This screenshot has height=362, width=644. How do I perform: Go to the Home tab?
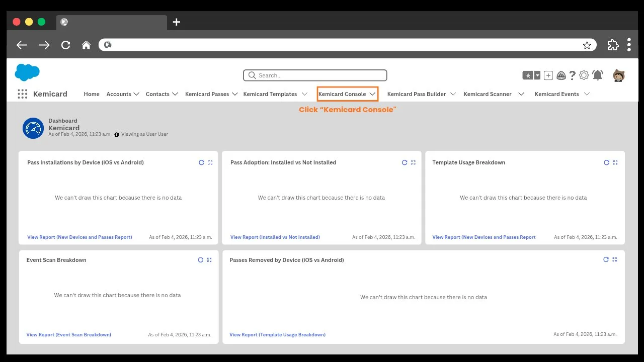92,94
